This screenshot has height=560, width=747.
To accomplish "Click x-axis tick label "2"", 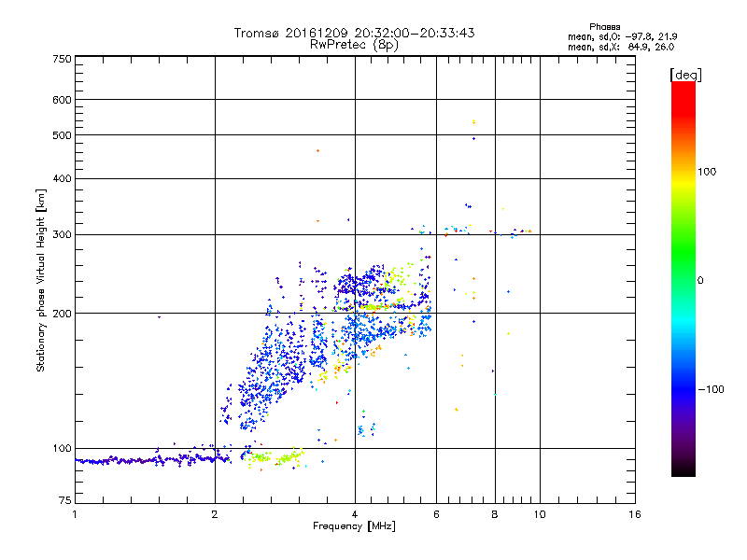I will click(215, 514).
